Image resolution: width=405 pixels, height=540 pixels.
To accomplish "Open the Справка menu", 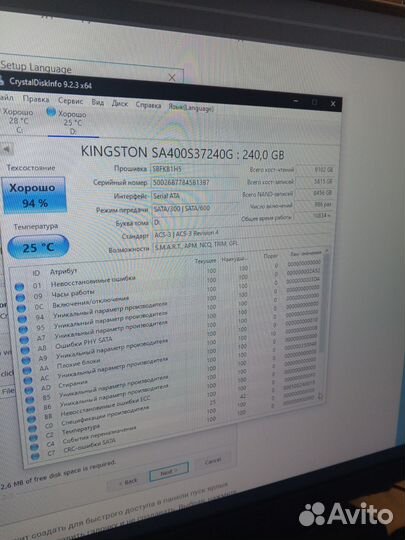I will [x=148, y=105].
